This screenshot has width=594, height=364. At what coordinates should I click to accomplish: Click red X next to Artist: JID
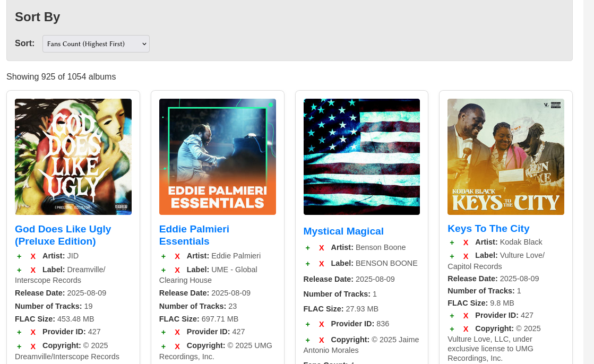coord(33,256)
